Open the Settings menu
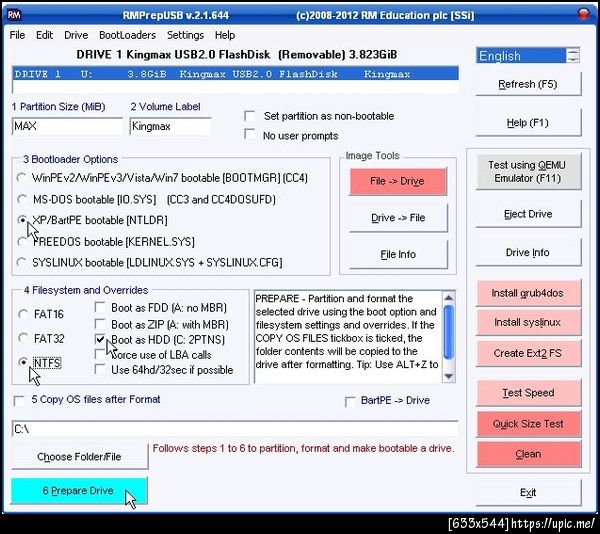600x534 pixels. pyautogui.click(x=186, y=35)
